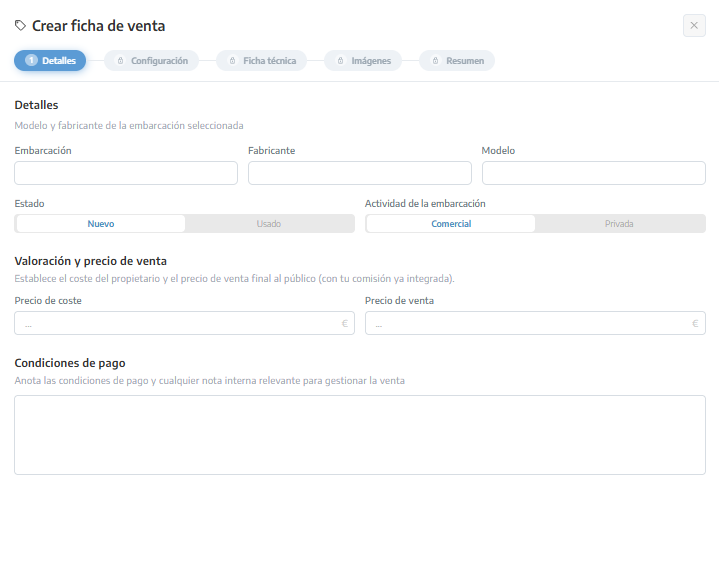Choose Comercial as vessel activity
This screenshot has height=561, width=719.
[451, 224]
